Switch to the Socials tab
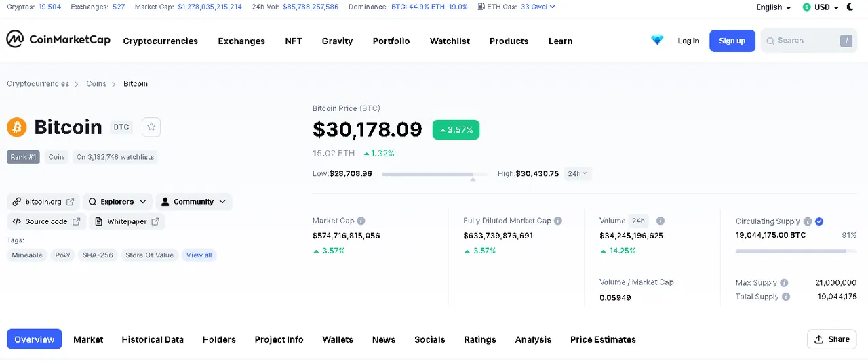The width and height of the screenshot is (868, 363). click(x=430, y=339)
